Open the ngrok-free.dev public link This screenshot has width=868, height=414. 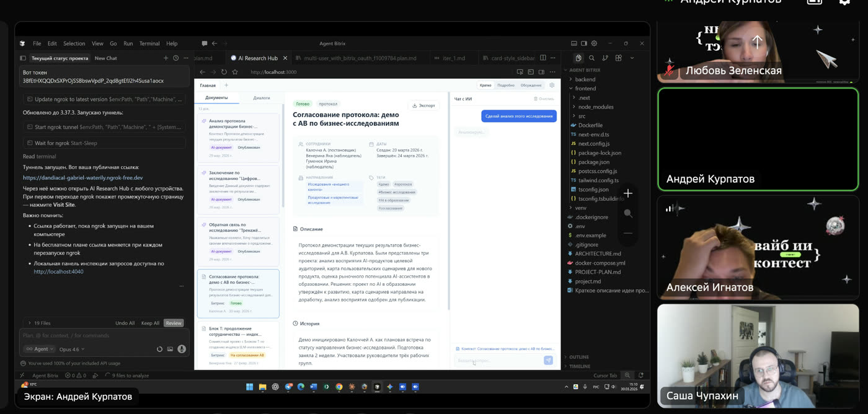point(83,177)
